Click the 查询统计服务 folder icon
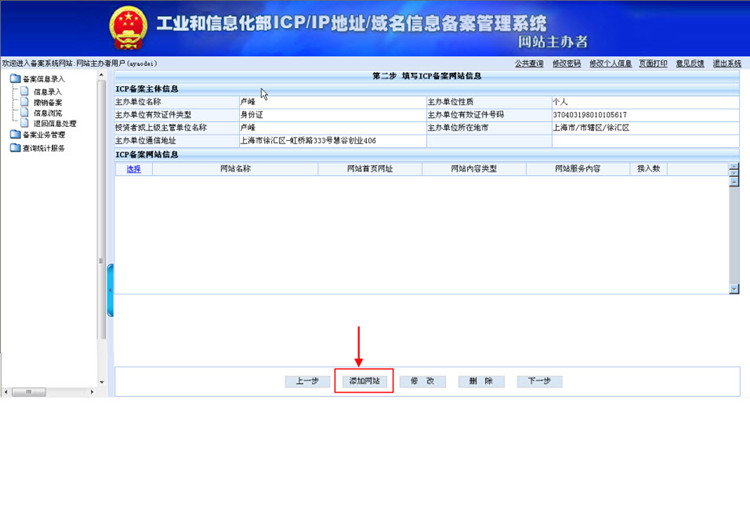Image resolution: width=750 pixels, height=510 pixels. pyautogui.click(x=15, y=148)
